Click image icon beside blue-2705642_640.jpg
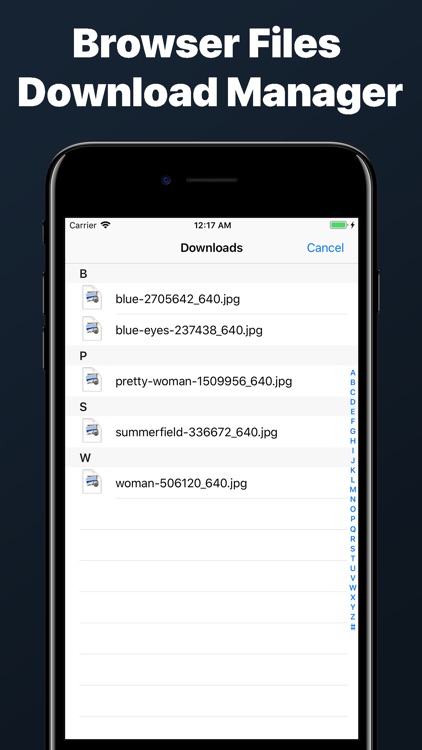The height and width of the screenshot is (750, 422). coord(92,298)
